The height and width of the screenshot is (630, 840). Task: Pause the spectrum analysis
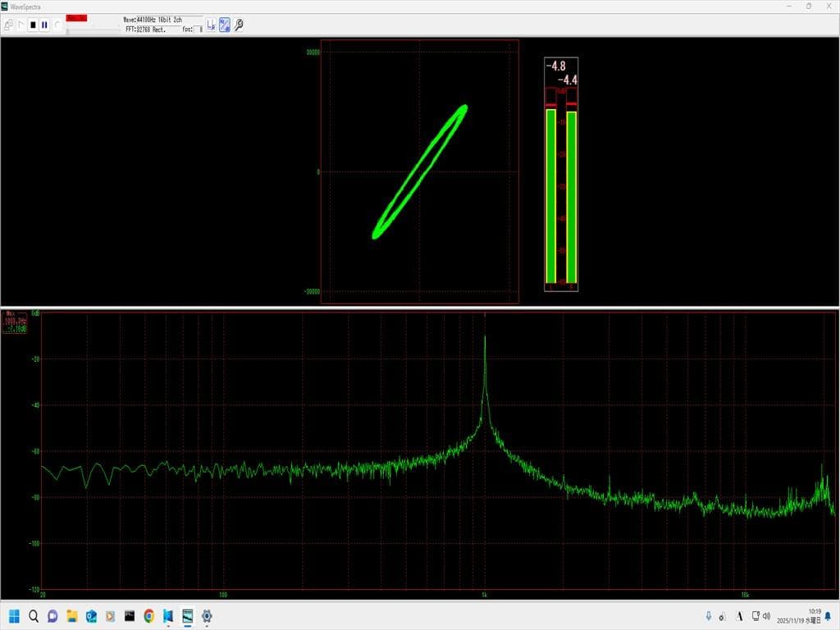(44, 25)
